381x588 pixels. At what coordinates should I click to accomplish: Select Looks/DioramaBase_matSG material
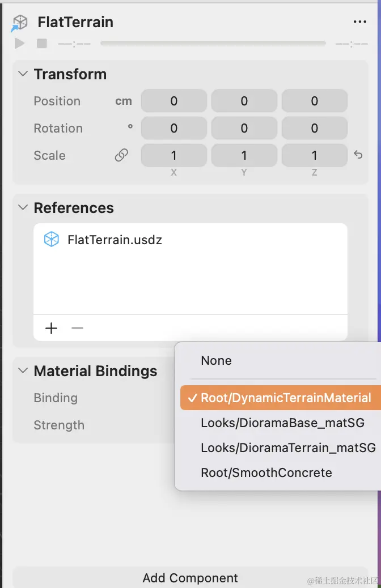pos(282,423)
